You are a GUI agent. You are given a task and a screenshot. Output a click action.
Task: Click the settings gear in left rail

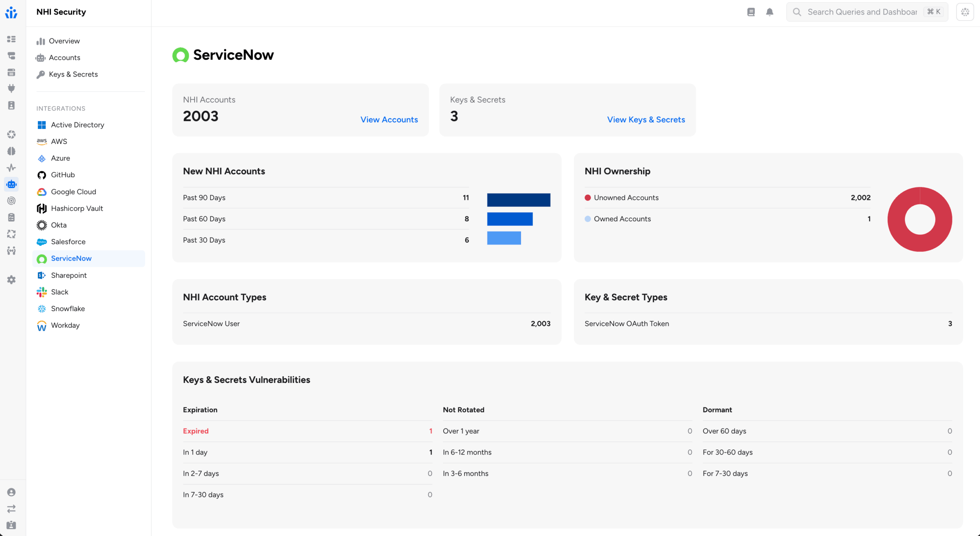(11, 280)
